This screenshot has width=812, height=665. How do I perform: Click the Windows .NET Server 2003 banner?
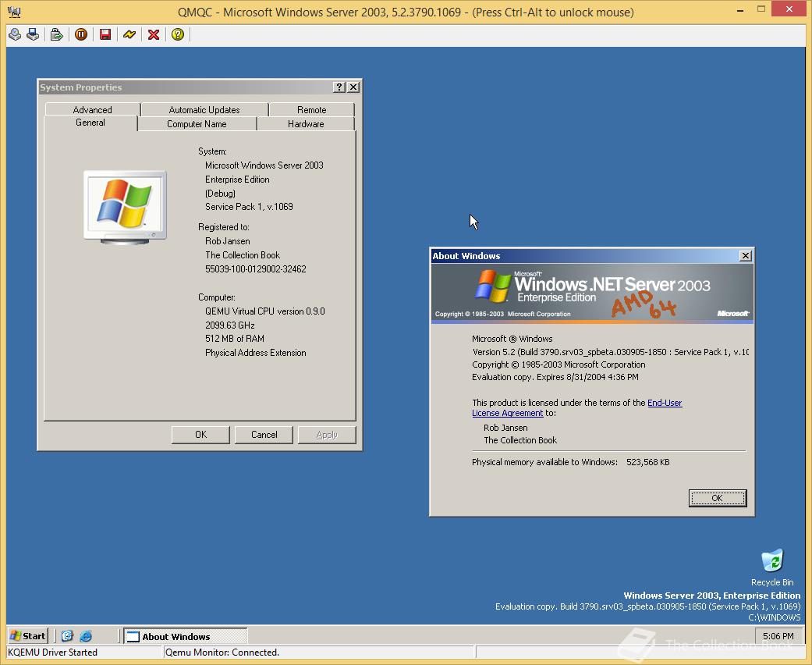(592, 293)
